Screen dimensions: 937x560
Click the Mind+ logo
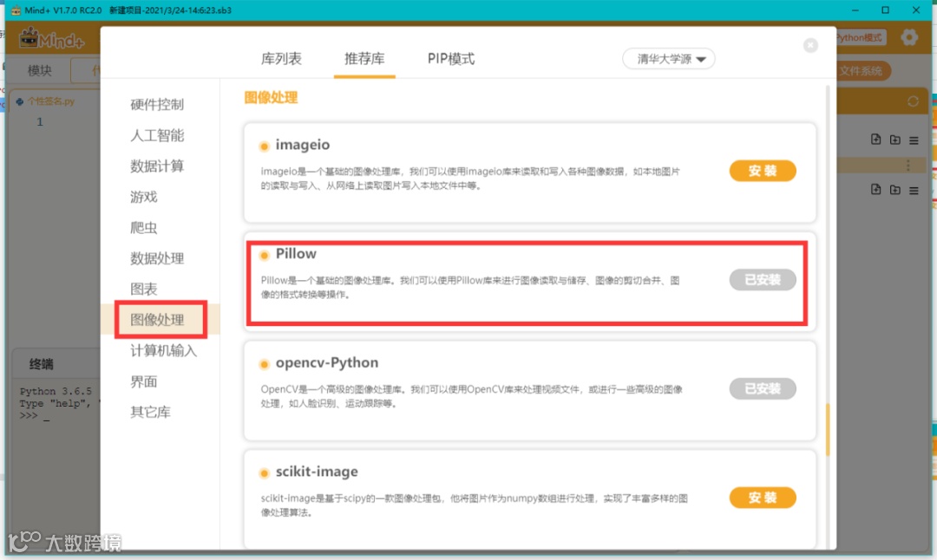tap(51, 39)
